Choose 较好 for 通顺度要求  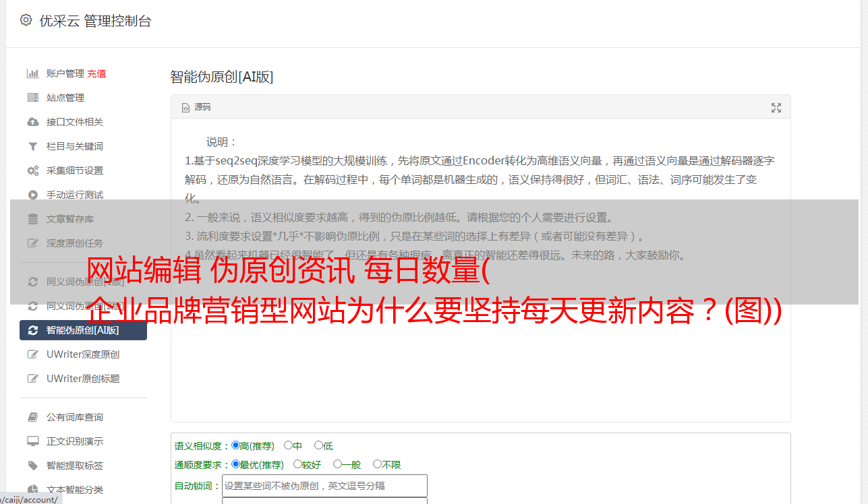pyautogui.click(x=297, y=464)
